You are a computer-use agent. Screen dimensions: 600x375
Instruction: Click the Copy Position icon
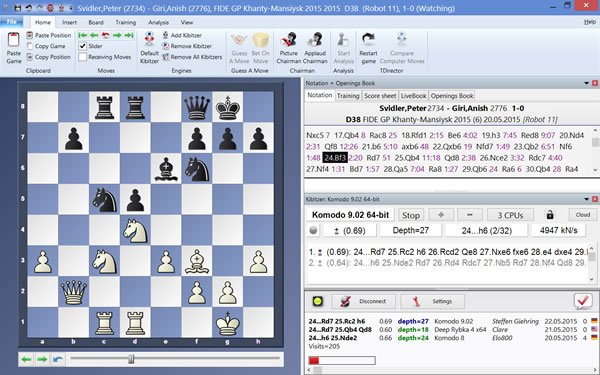pyautogui.click(x=29, y=57)
